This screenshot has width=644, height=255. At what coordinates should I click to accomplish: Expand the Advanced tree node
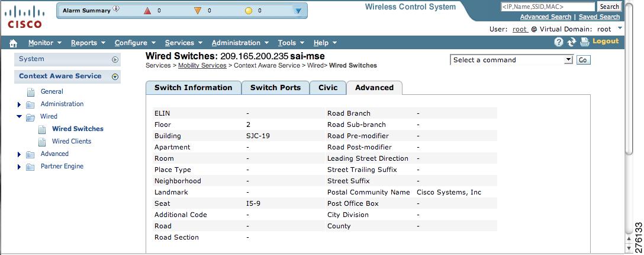[20, 154]
